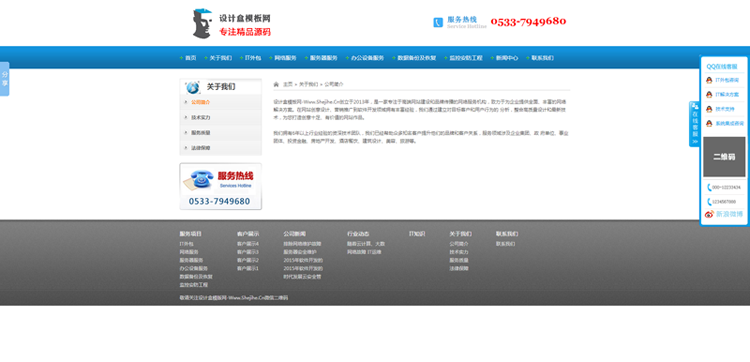The width and height of the screenshot is (750, 362).
Task: Open 网络服务 in the navigation bar
Action: click(286, 58)
